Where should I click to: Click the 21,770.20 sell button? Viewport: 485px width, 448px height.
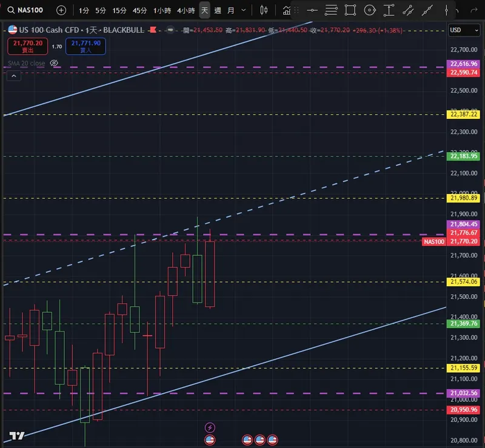tap(27, 46)
